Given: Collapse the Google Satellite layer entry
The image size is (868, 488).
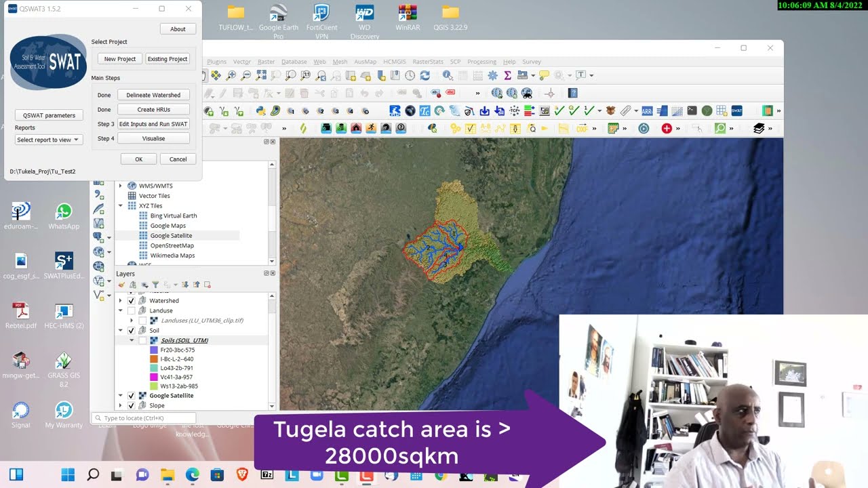Looking at the screenshot, I should (x=121, y=395).
